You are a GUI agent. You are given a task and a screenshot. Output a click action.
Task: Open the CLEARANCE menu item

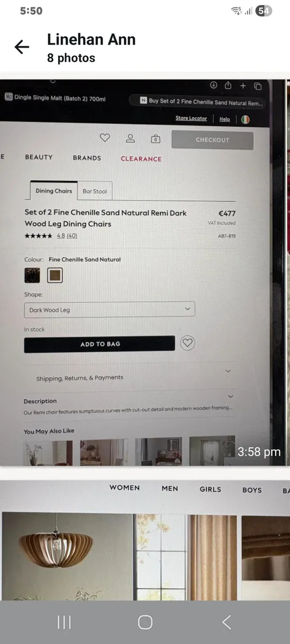click(x=141, y=159)
